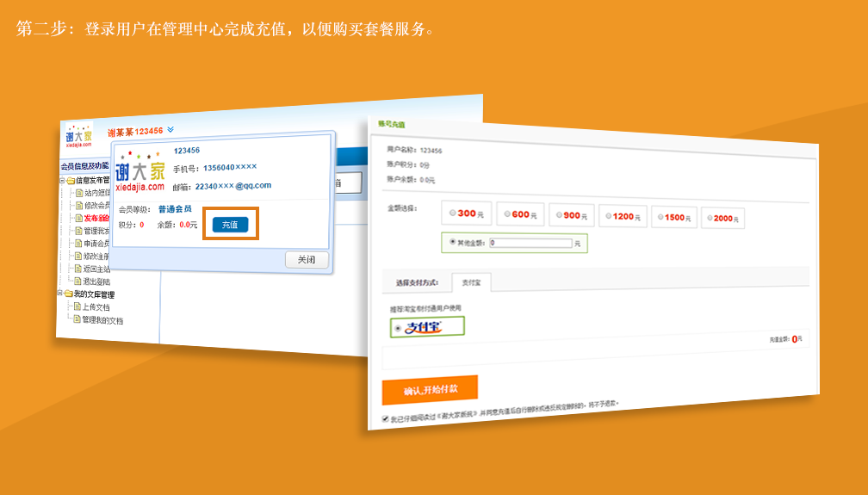Collapse the 我的文库管理 tree node

[60, 294]
